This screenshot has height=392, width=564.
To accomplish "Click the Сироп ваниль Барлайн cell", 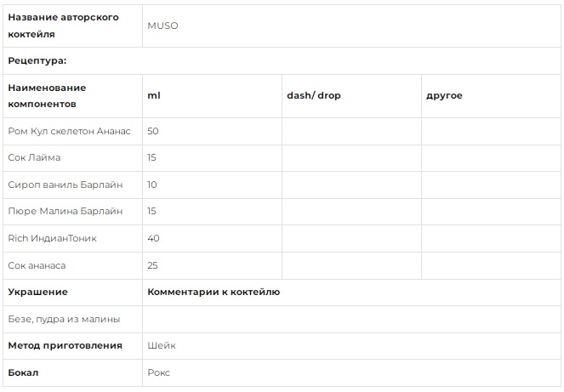I will (x=72, y=185).
